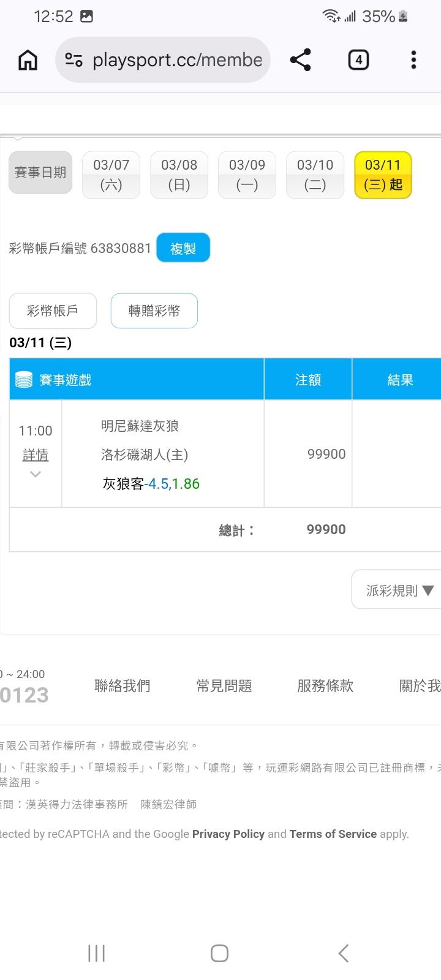Viewport: 441px width, 980px height.
Task: Open the browser three-dot menu
Action: click(413, 60)
